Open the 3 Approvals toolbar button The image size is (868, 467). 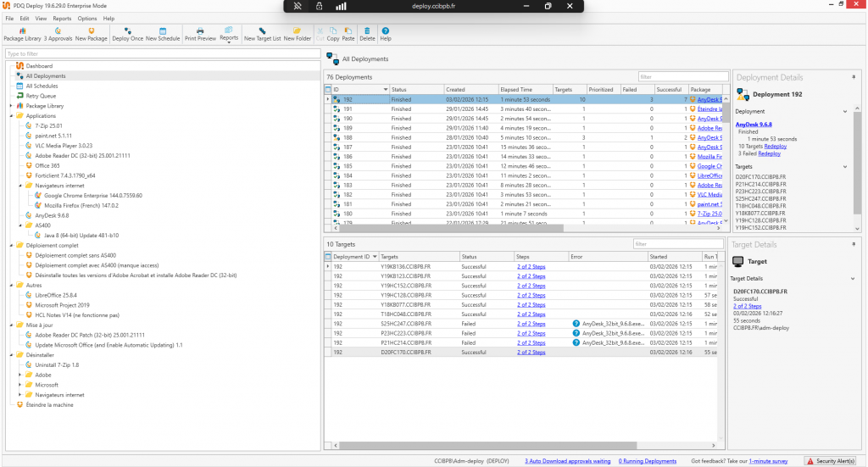[x=58, y=34]
